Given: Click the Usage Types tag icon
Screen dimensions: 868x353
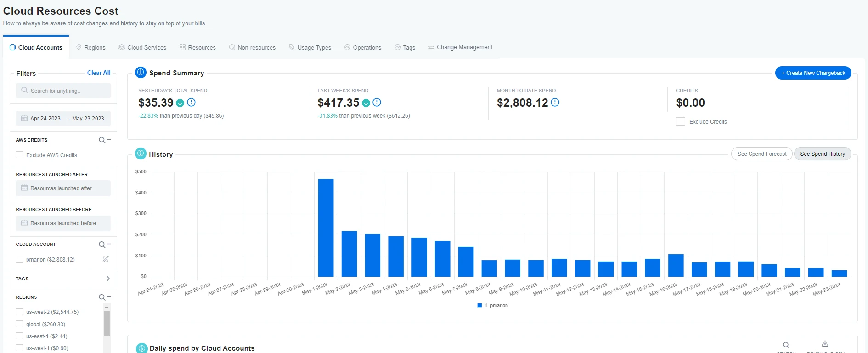Looking at the screenshot, I should point(292,47).
